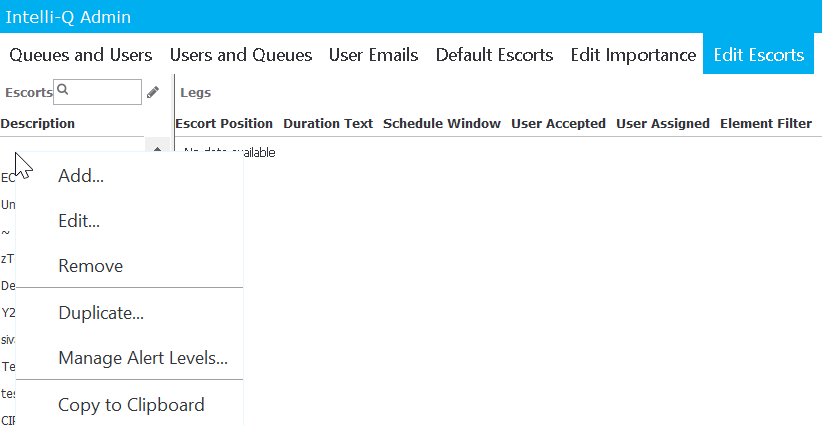This screenshot has width=822, height=425.
Task: Open the Default Escorts tab
Action: (x=494, y=55)
